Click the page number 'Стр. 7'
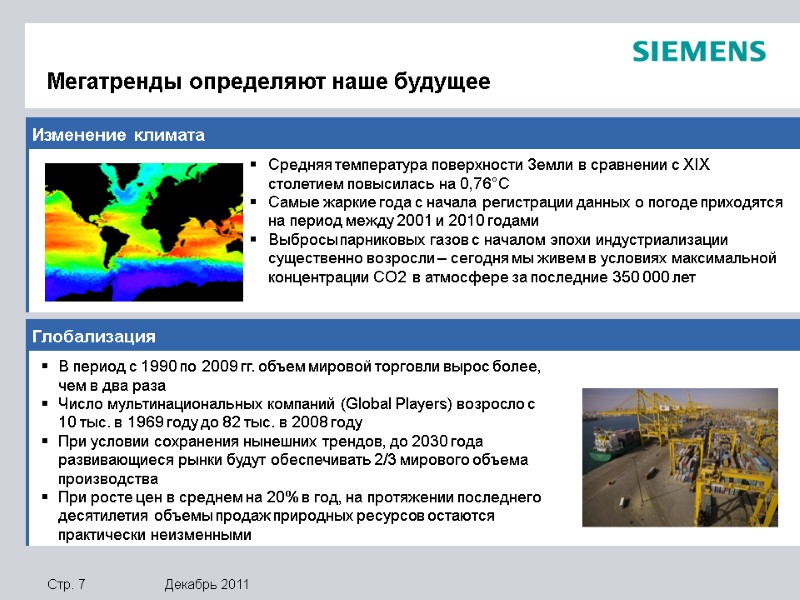 coord(66,584)
